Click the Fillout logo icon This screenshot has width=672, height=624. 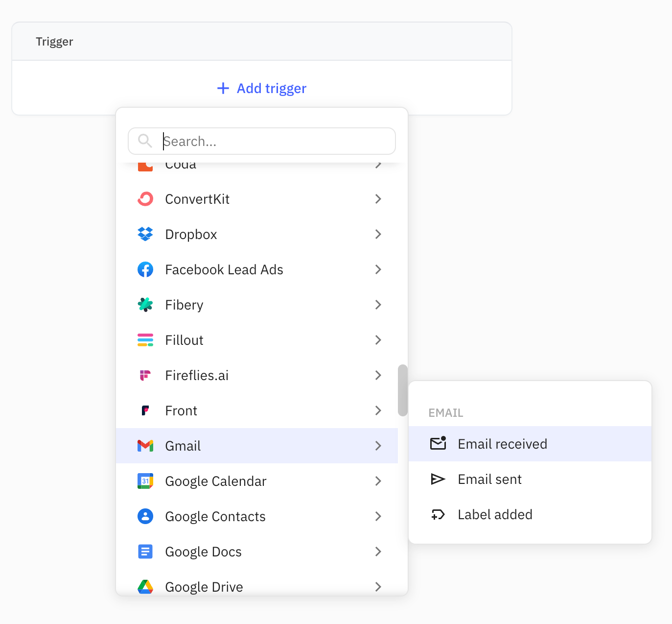[145, 340]
